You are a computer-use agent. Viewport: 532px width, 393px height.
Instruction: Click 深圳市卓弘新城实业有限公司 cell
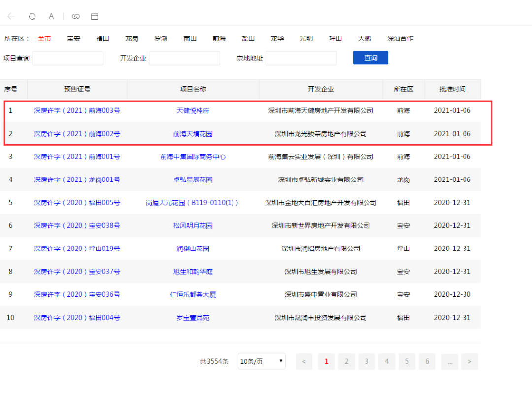(321, 179)
